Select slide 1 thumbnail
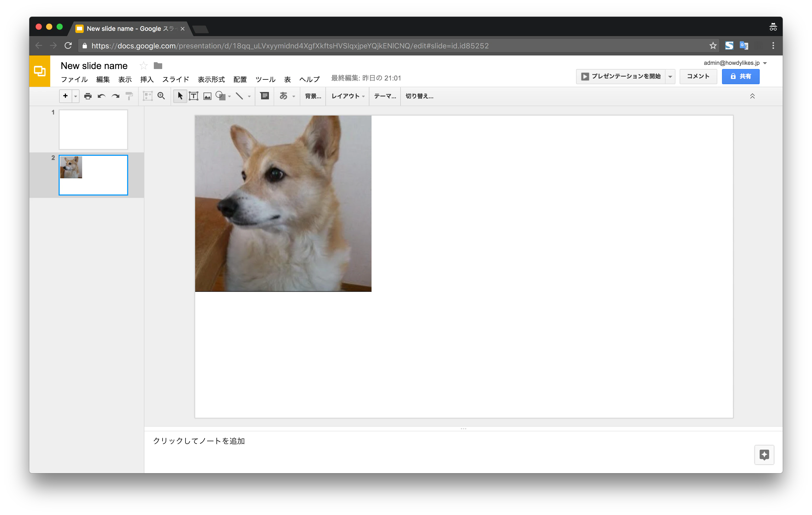Viewport: 812px width, 515px height. [93, 129]
